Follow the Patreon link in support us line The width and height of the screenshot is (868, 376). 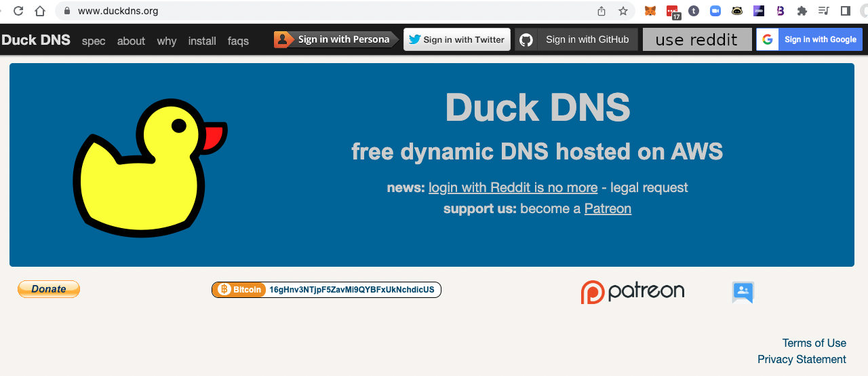click(x=608, y=208)
